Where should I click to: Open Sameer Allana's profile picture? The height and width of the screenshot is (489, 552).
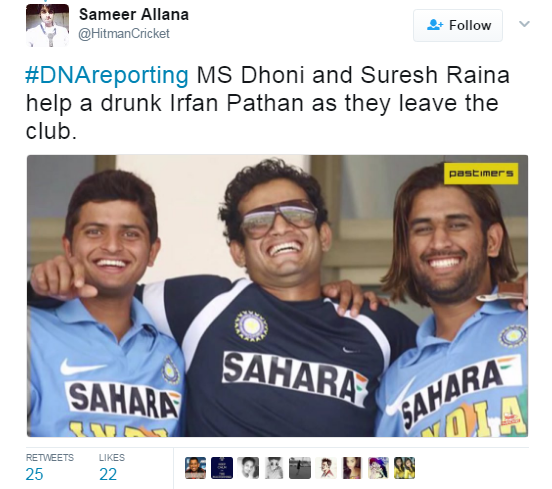point(48,25)
